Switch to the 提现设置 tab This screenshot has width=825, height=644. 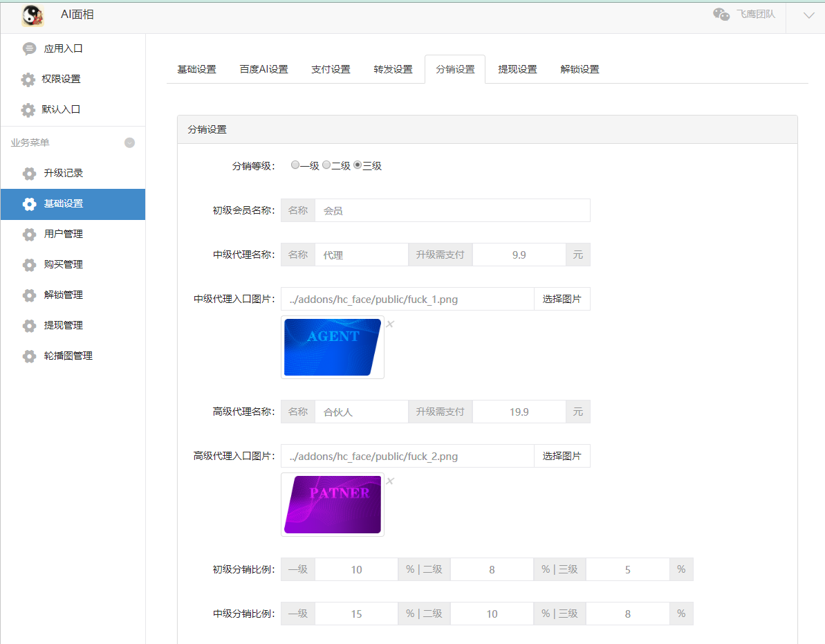click(517, 69)
